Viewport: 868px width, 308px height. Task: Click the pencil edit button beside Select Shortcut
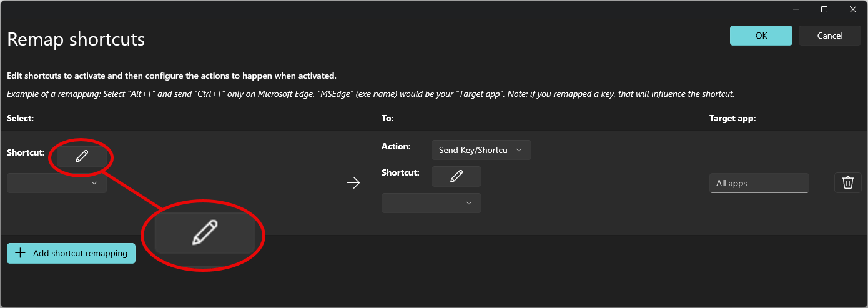tap(82, 156)
